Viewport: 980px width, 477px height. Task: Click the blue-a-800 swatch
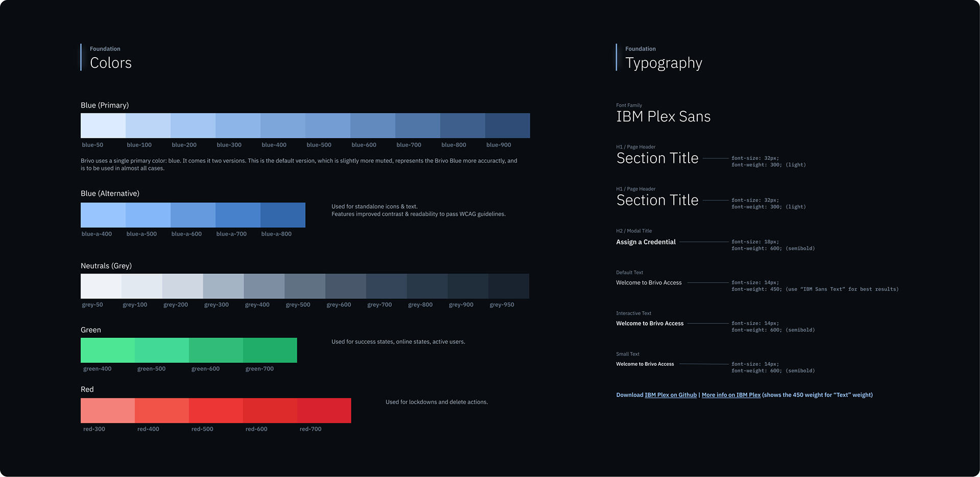tap(283, 215)
